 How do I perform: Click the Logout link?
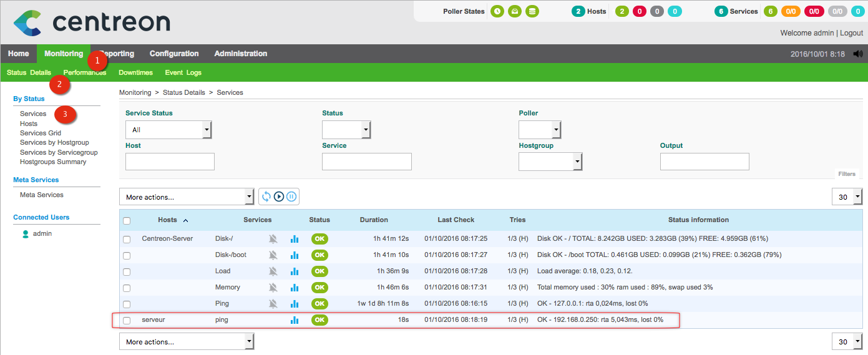(851, 33)
